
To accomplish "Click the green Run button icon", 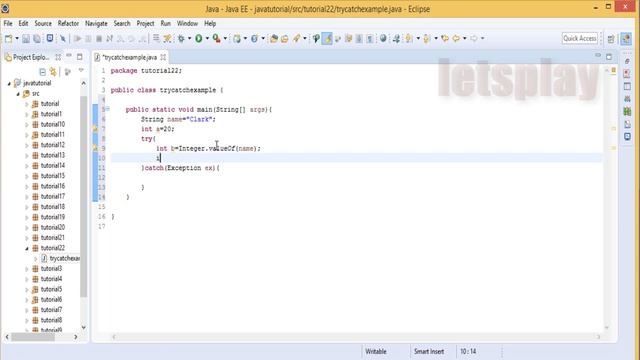I will click(199, 39).
